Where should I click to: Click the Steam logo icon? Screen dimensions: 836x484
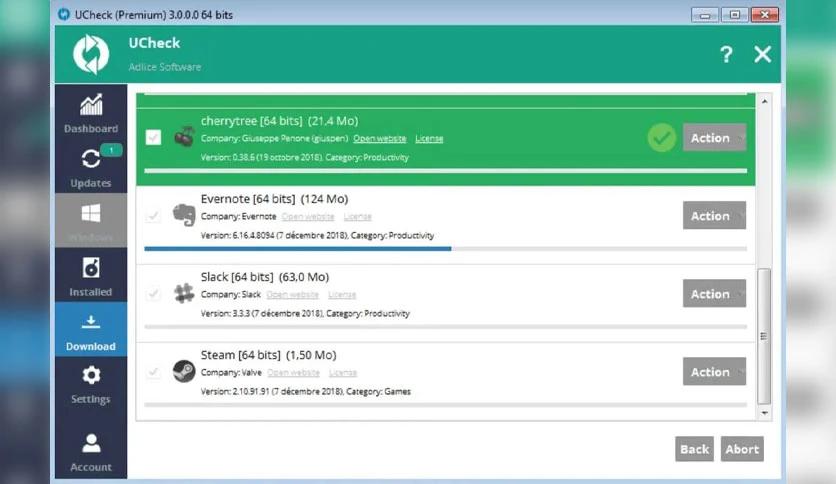click(184, 371)
